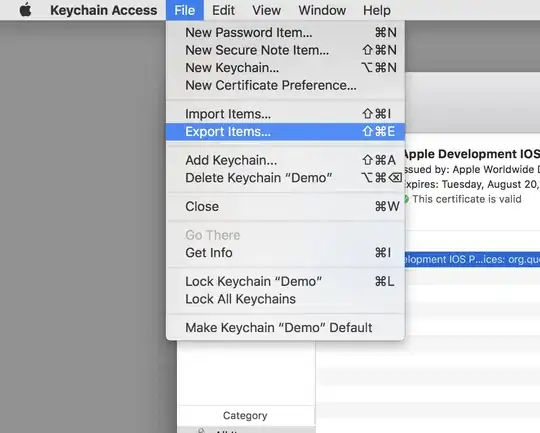Select Add Keychain…
Viewport: 540px width, 433px height.
[285, 160]
